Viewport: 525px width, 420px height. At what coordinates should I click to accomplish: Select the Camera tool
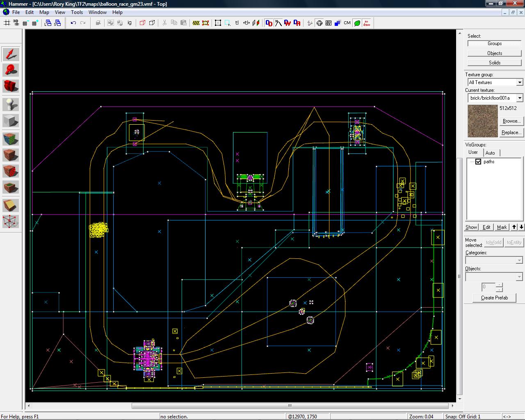[11, 85]
